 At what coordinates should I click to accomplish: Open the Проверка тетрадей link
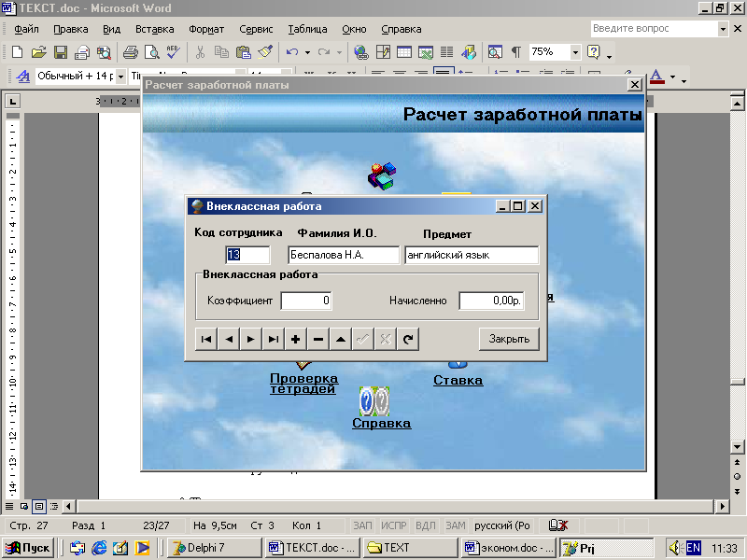pyautogui.click(x=304, y=384)
